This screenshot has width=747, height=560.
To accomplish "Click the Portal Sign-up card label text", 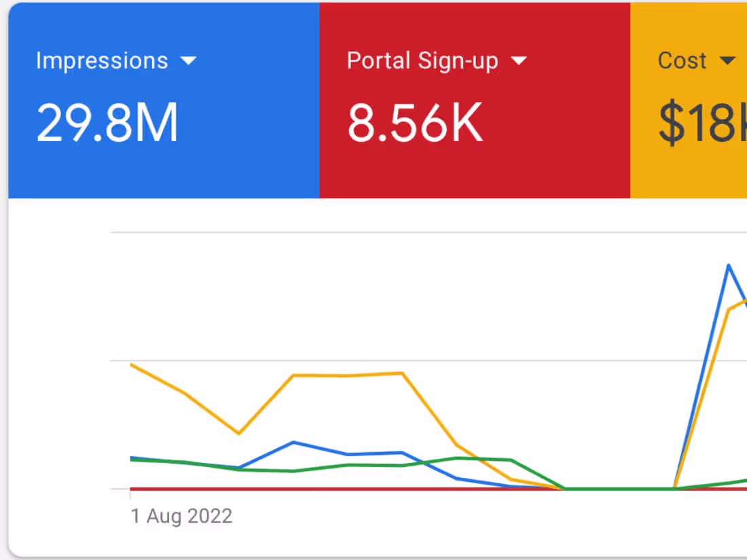I will pyautogui.click(x=420, y=60).
